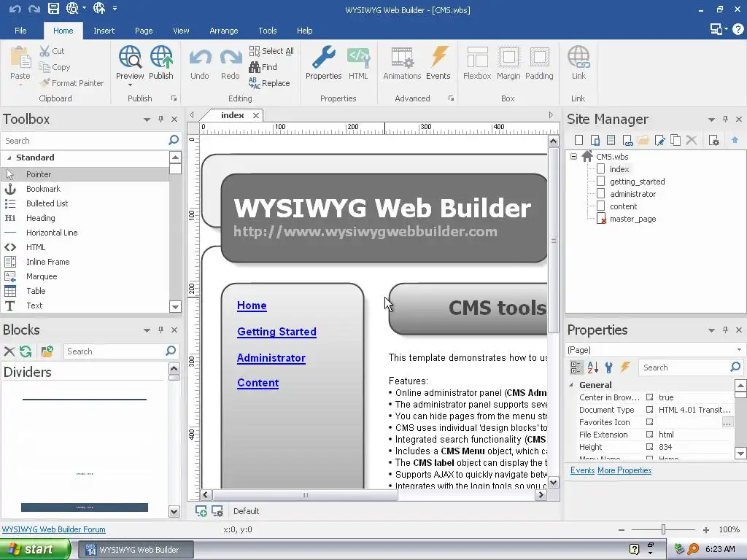Toggle the lightning events view in Properties panel
The width and height of the screenshot is (747, 560).
pos(625,367)
